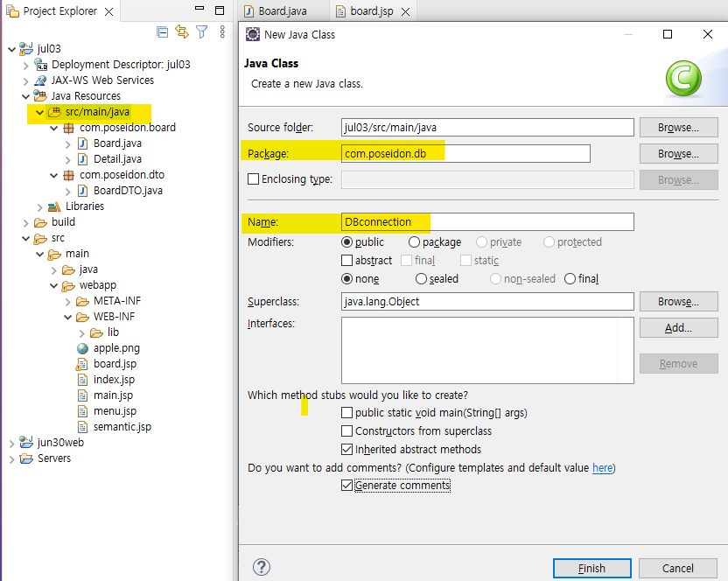
Task: Toggle Generate comments checkbox
Action: pos(346,486)
